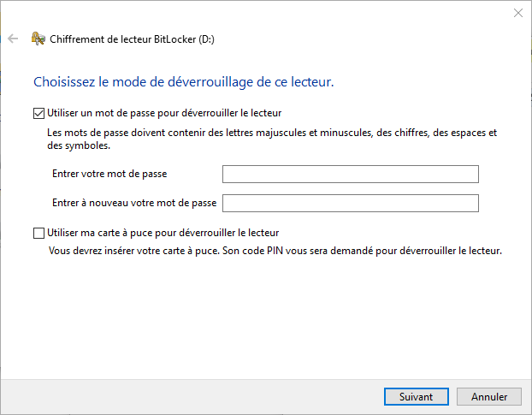532x415 pixels.
Task: Click the password requirements description text
Action: coord(272,139)
